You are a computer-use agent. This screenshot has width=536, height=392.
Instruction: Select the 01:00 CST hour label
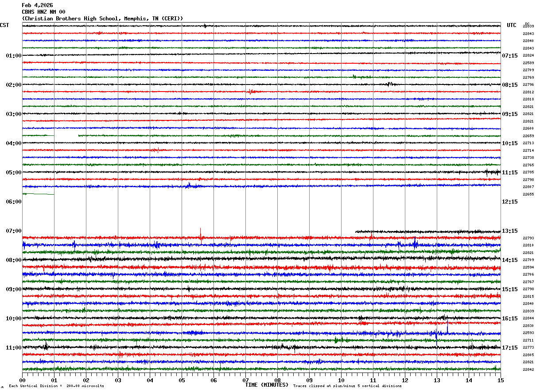click(14, 56)
